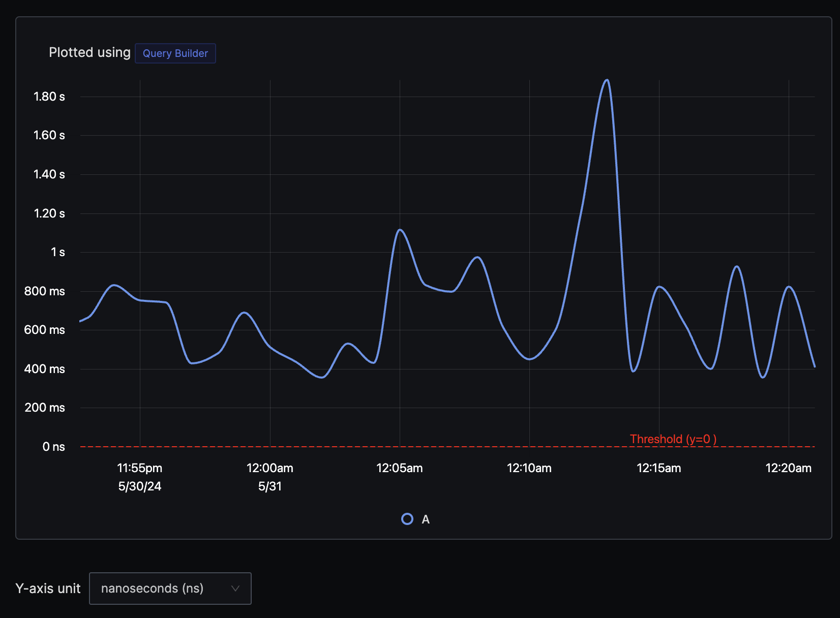
Task: Click the 12:20am time axis label
Action: 789,468
